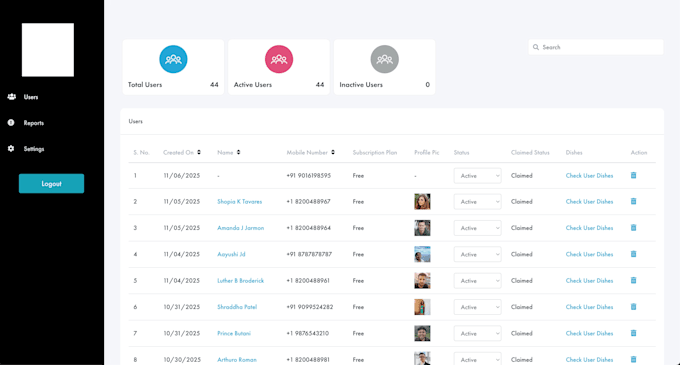Click the Logout button

coord(51,183)
